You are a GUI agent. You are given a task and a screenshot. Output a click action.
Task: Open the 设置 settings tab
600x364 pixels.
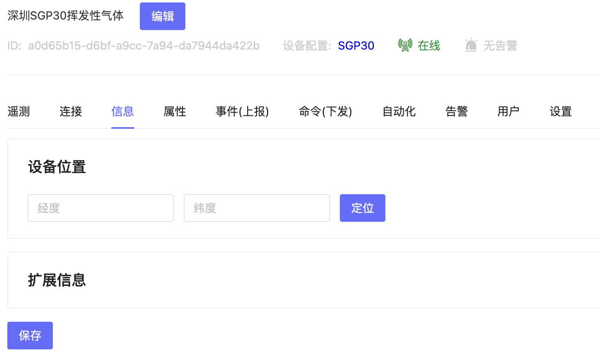(561, 111)
